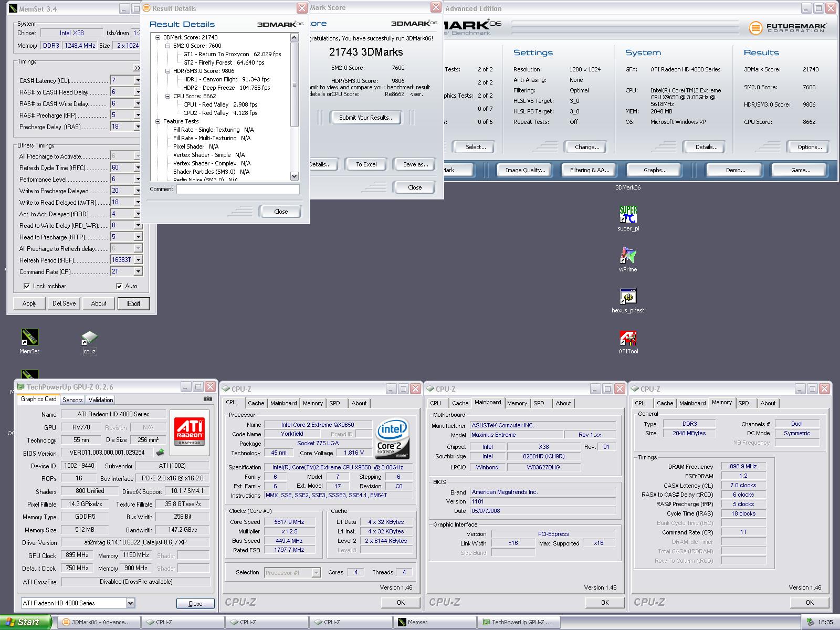Viewport: 840px width, 630px height.
Task: Open the CAS# Latency (tCL) dropdown
Action: point(138,80)
